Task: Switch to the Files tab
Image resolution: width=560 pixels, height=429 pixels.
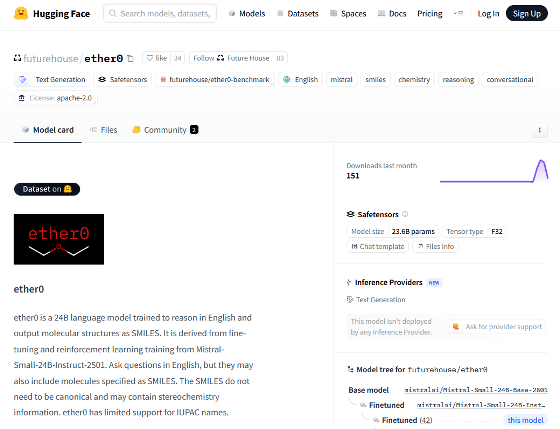Action: (x=104, y=130)
